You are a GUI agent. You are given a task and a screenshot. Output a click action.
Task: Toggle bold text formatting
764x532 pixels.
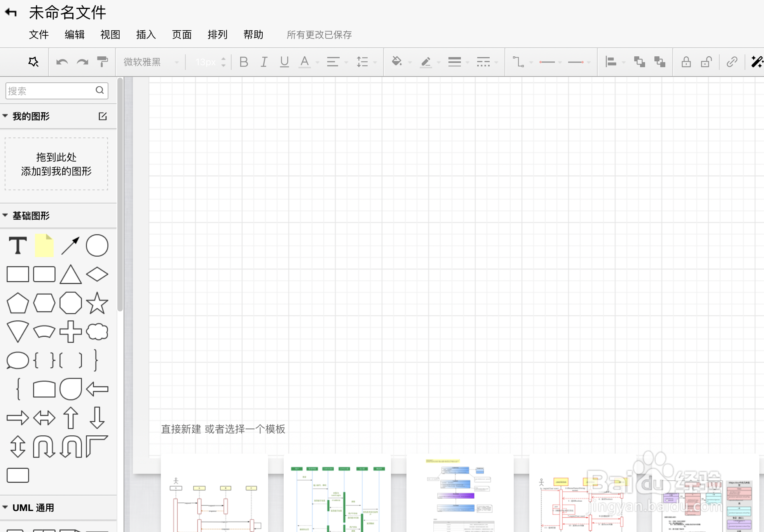pos(244,62)
